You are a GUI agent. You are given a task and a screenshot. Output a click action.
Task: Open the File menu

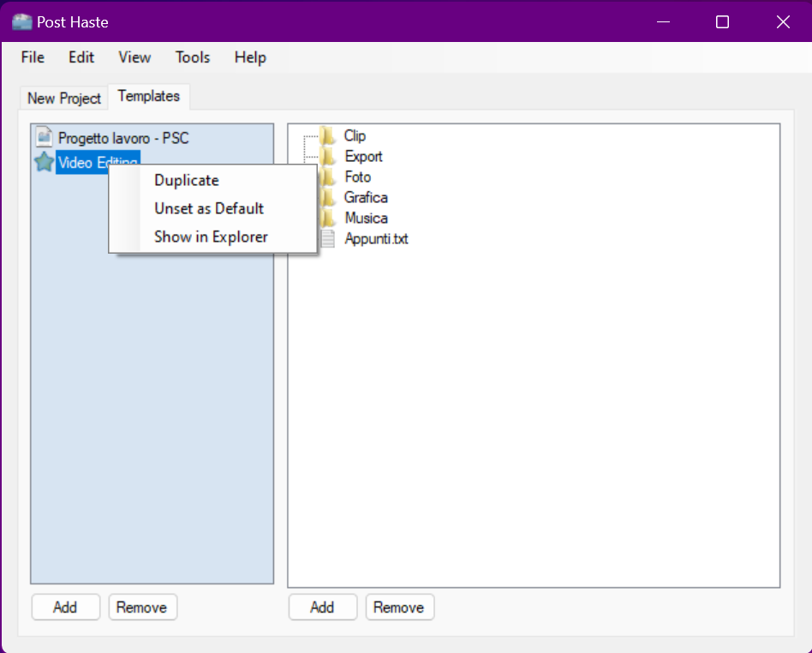click(x=33, y=57)
